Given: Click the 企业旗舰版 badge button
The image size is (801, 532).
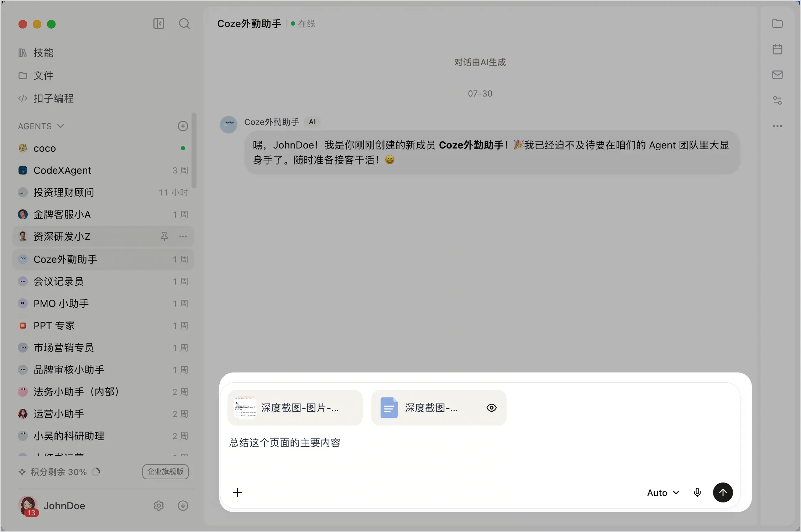Looking at the screenshot, I should pyautogui.click(x=166, y=472).
